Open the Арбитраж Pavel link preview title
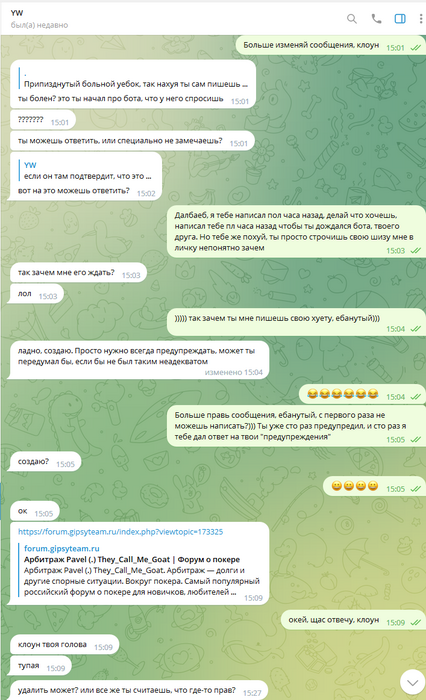The image size is (426, 700). (x=132, y=559)
